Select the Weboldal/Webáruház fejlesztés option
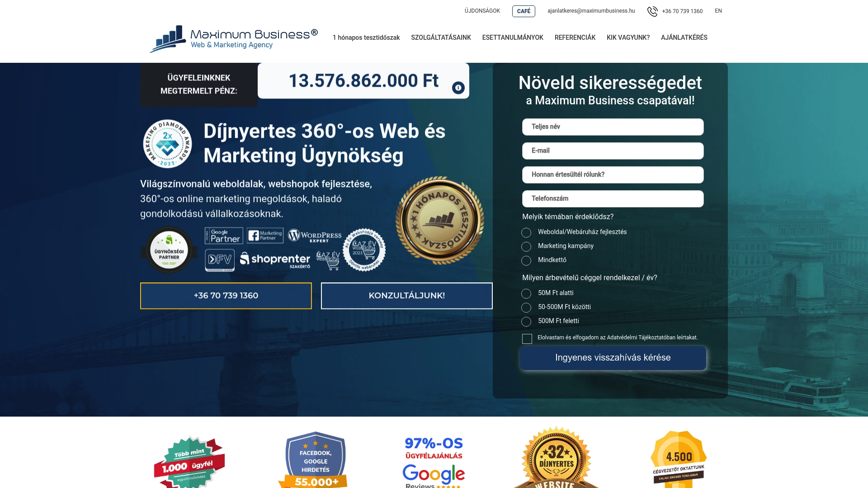The width and height of the screenshot is (868, 488). pos(526,232)
